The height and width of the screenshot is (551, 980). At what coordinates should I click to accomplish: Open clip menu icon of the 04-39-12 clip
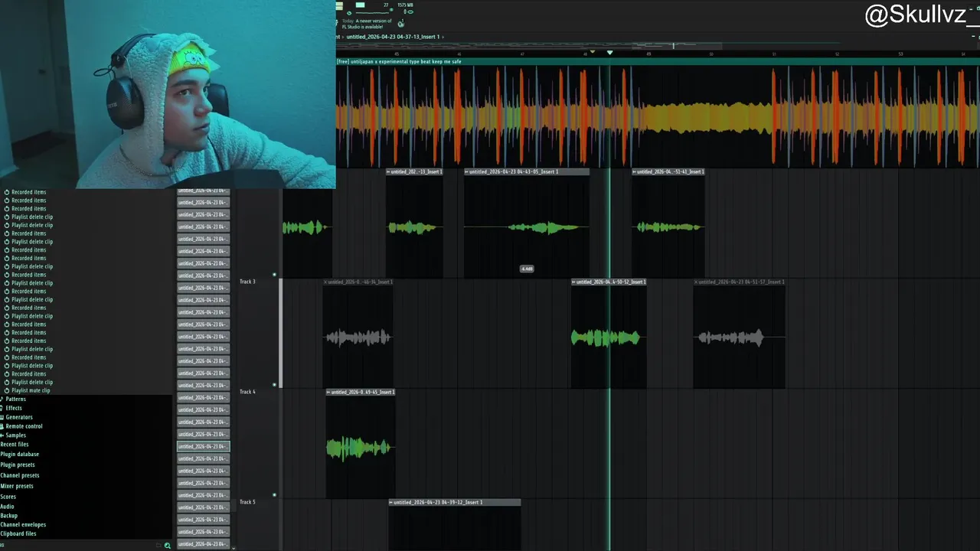(391, 503)
